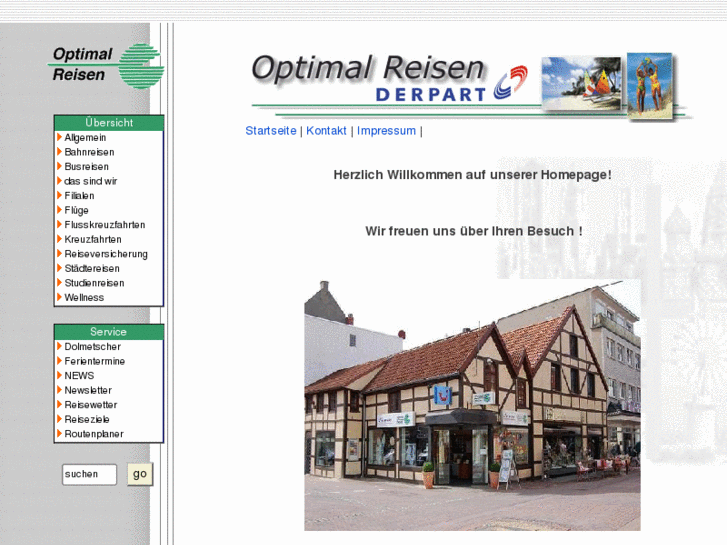Open Reiseversicherung page

click(x=106, y=254)
